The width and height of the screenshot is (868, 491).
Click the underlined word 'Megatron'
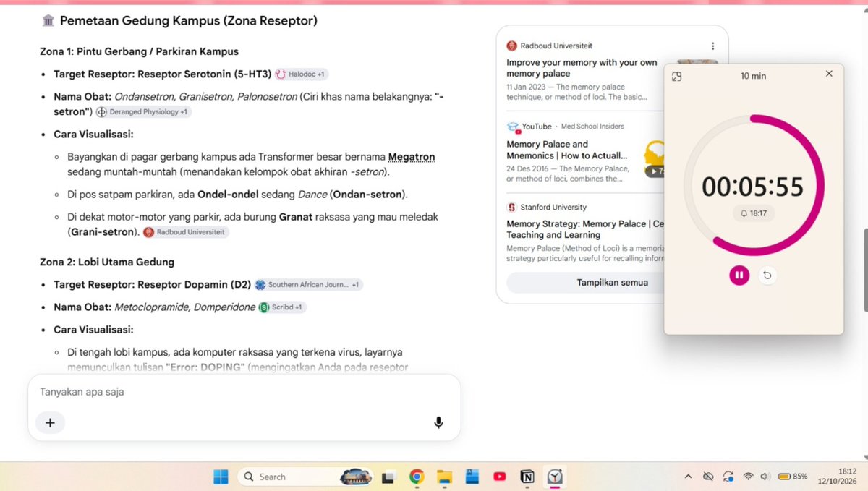click(x=412, y=157)
